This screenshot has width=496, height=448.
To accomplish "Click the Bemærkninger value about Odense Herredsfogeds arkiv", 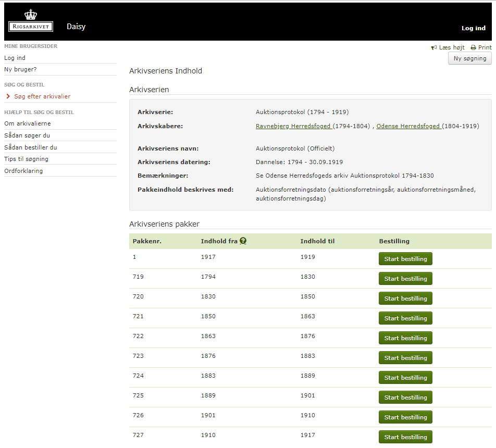I will coord(345,176).
